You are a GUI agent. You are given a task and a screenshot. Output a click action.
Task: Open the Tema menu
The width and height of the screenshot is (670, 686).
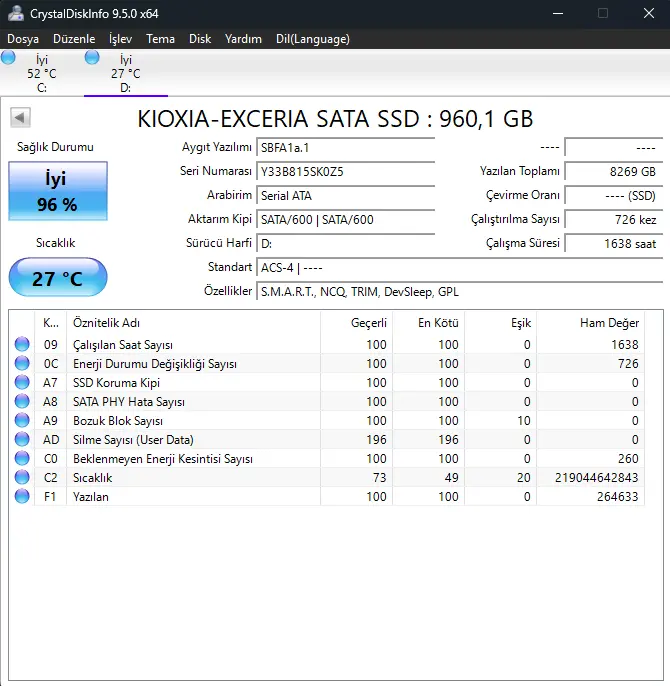pos(160,39)
